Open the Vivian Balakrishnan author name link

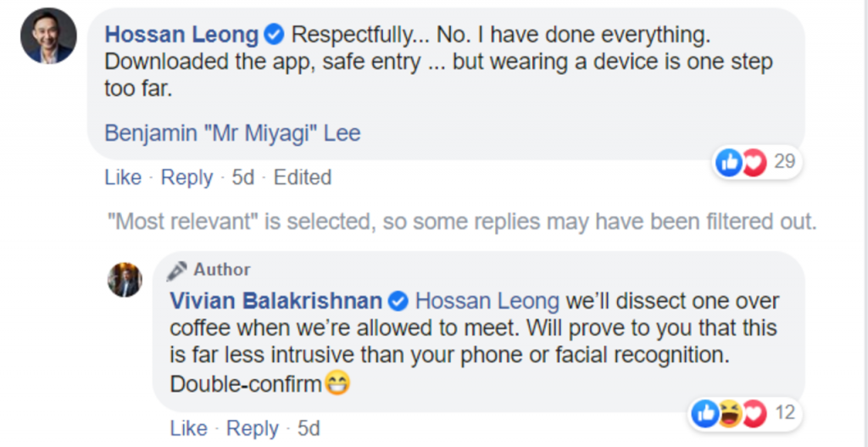(276, 301)
